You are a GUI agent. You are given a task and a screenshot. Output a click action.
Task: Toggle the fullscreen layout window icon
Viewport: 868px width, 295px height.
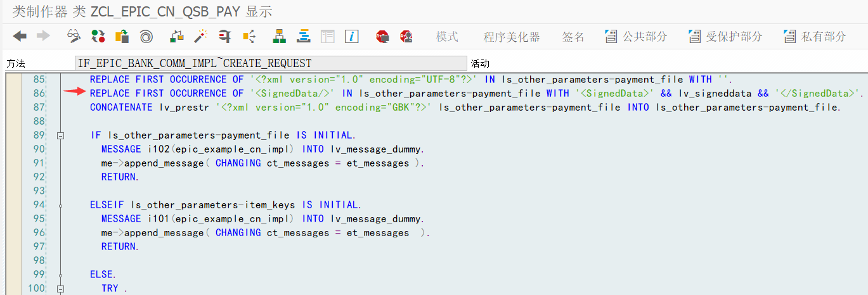pyautogui.click(x=327, y=37)
